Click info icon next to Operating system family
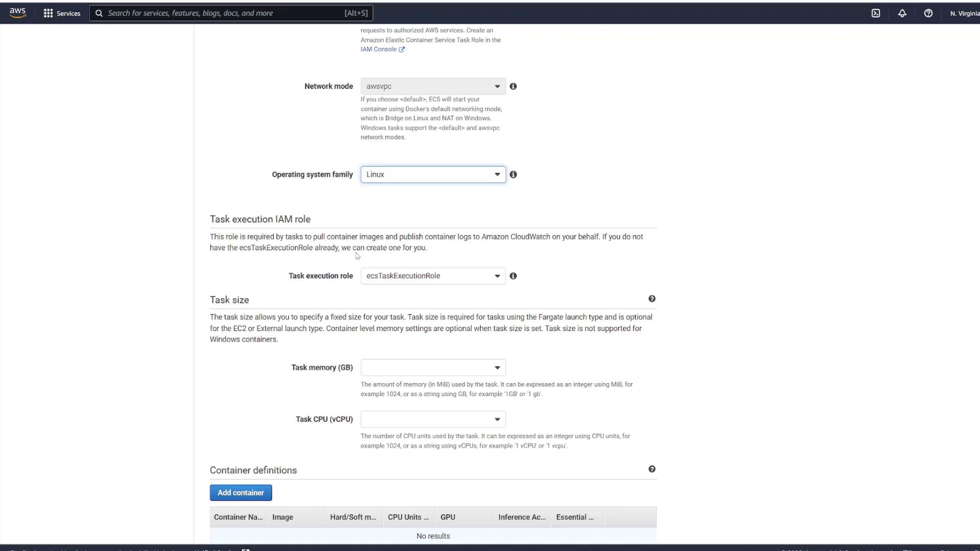 coord(513,174)
